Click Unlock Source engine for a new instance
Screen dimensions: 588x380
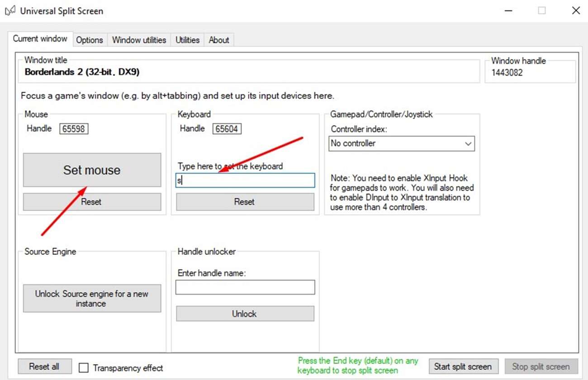pos(92,299)
